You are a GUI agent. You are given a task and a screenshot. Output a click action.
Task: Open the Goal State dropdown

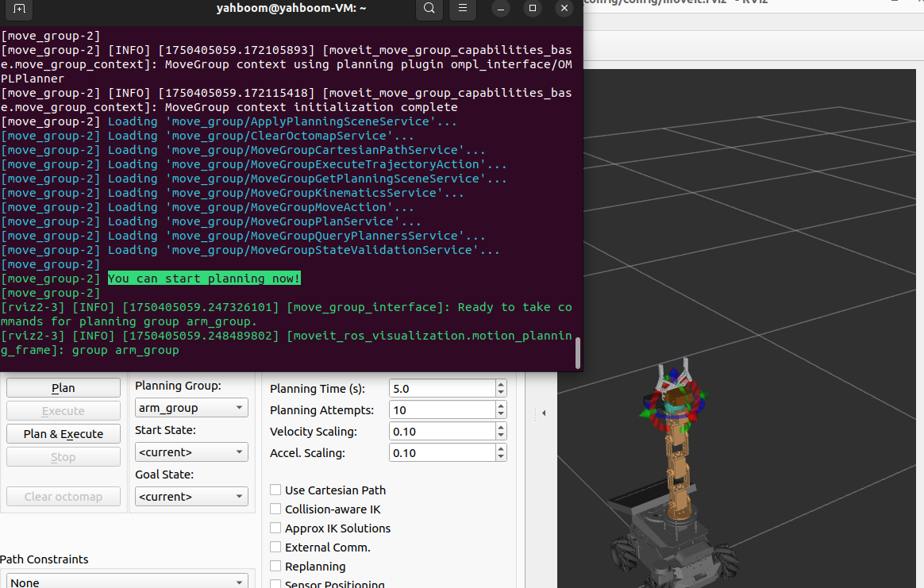tap(191, 497)
